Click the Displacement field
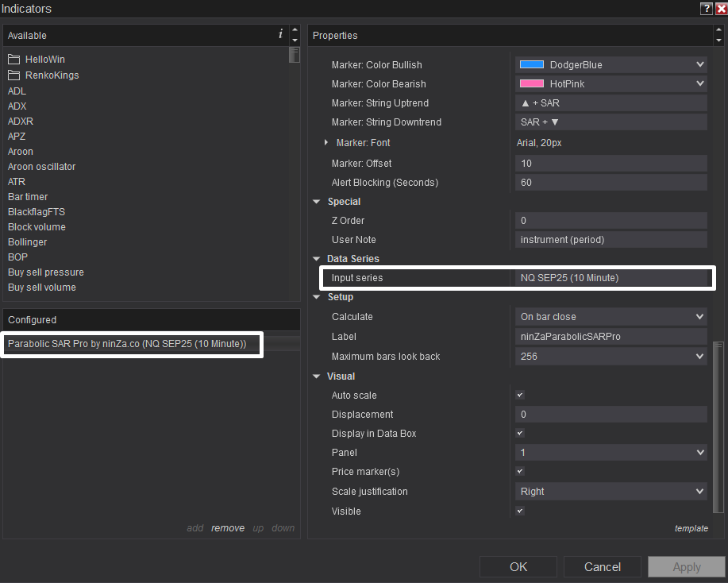 coord(611,415)
